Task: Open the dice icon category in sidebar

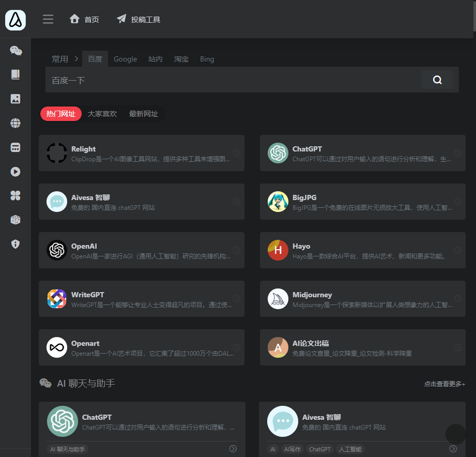Action: pos(16,220)
